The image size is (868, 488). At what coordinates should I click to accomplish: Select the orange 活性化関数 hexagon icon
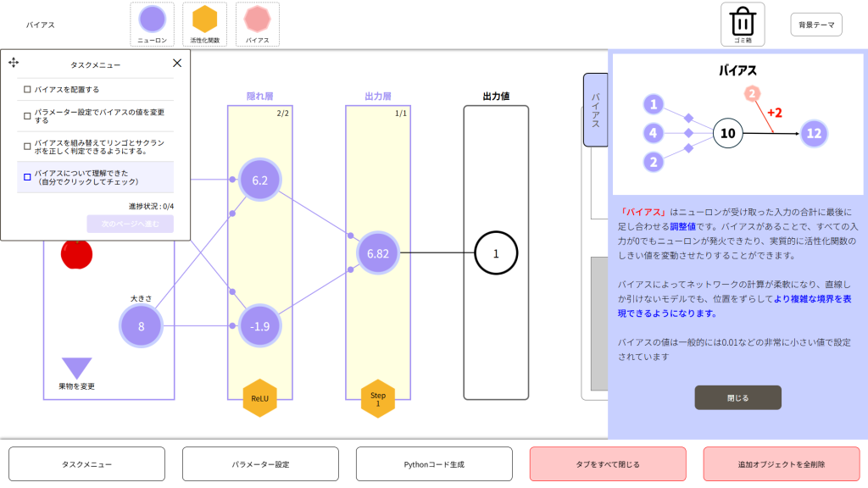[204, 19]
